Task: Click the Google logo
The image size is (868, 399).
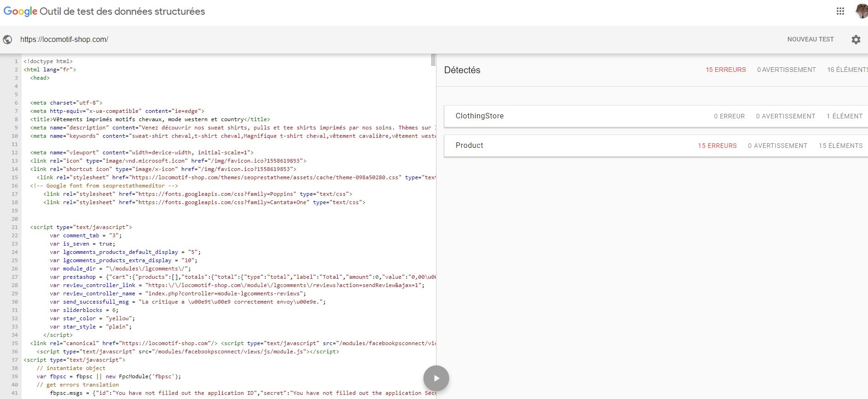Action: (x=20, y=12)
